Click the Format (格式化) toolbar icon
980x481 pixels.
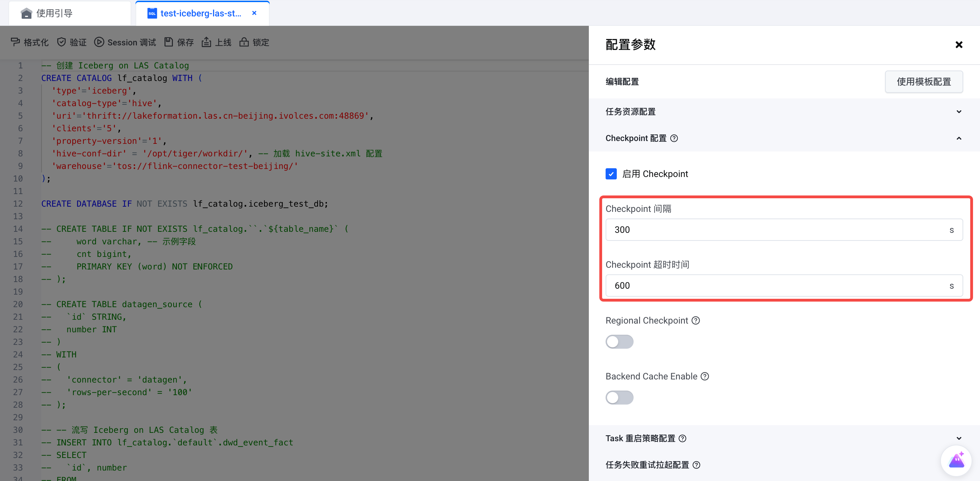click(x=15, y=42)
